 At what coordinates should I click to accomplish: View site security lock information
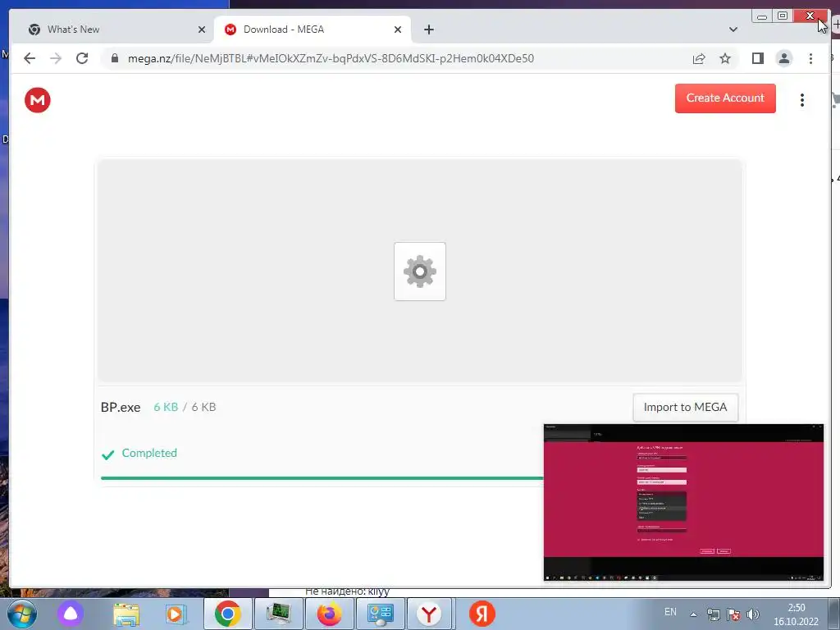pyautogui.click(x=115, y=58)
